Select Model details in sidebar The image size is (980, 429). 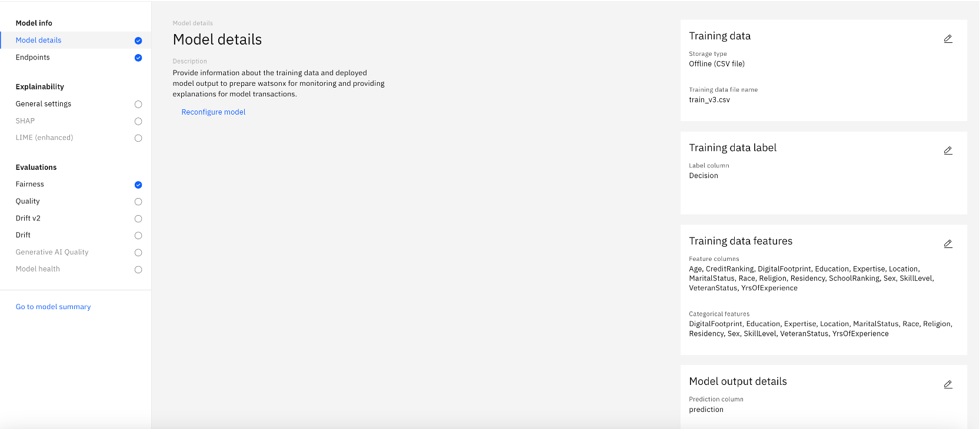point(76,41)
